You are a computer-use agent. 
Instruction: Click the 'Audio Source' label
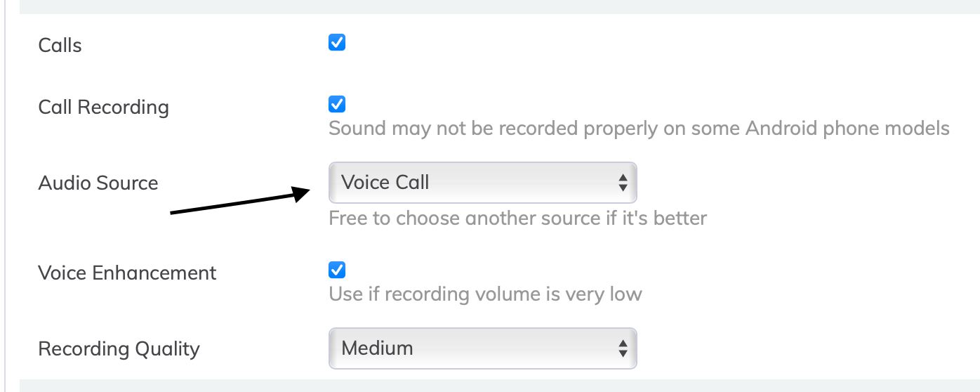click(x=98, y=183)
